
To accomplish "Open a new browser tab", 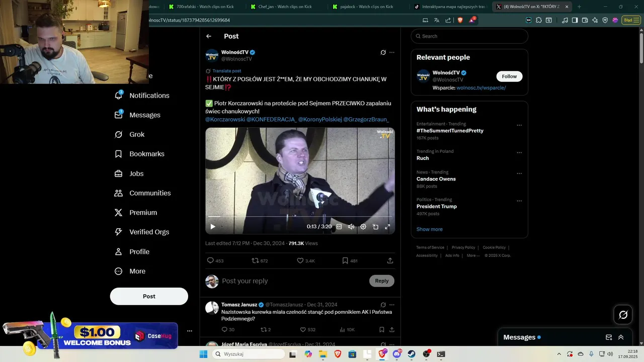I will pyautogui.click(x=579, y=7).
